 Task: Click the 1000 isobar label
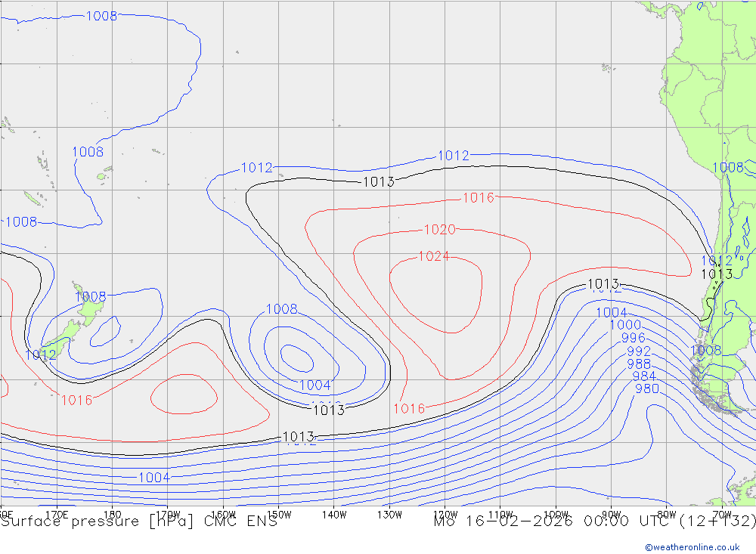click(625, 325)
